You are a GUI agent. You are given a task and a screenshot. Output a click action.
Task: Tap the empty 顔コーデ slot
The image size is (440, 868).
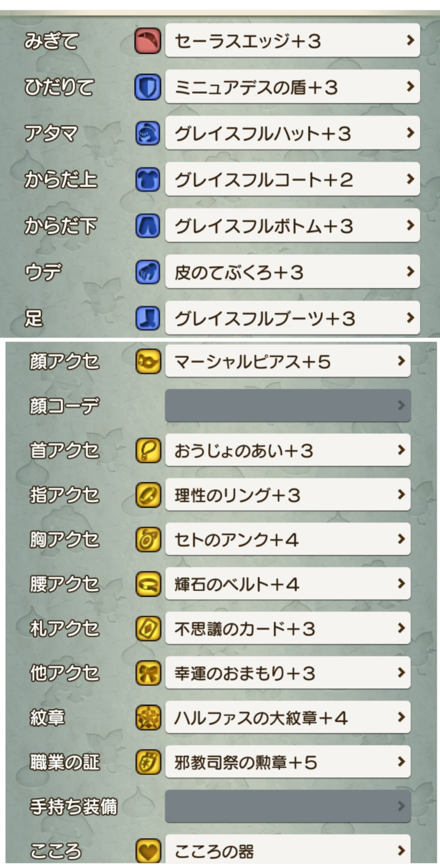coord(288,405)
